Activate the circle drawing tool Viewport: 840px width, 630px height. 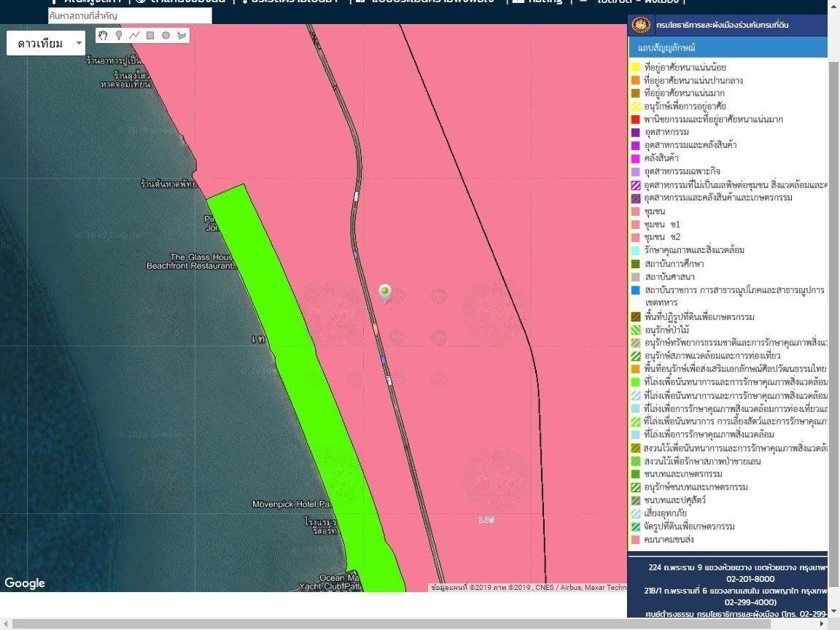[x=166, y=35]
